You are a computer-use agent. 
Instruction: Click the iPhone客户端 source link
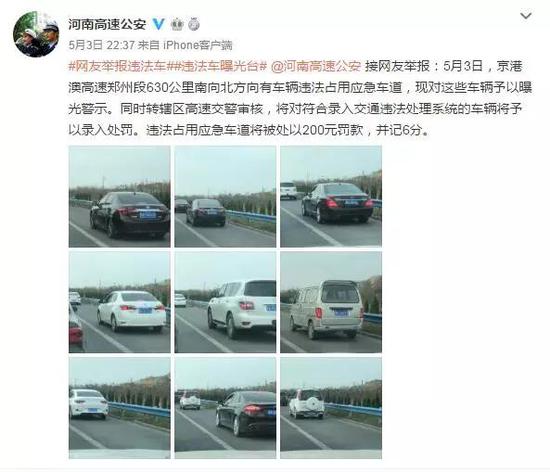(x=197, y=45)
